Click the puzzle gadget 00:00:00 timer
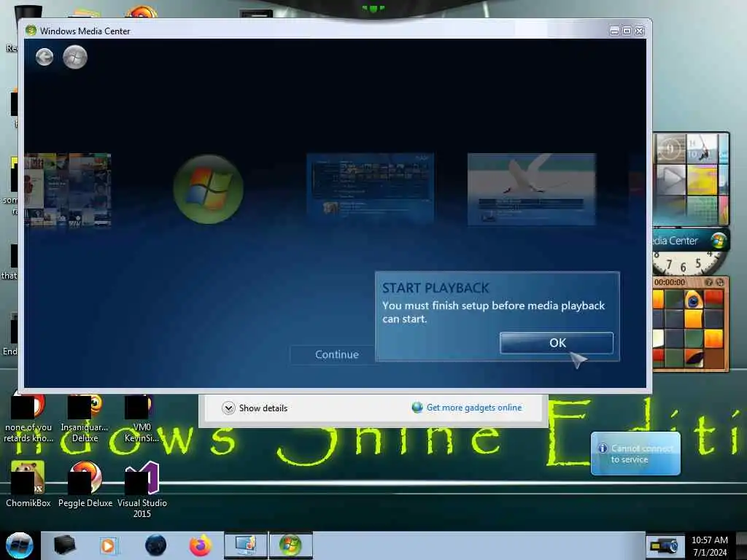The height and width of the screenshot is (560, 747). pos(670,282)
